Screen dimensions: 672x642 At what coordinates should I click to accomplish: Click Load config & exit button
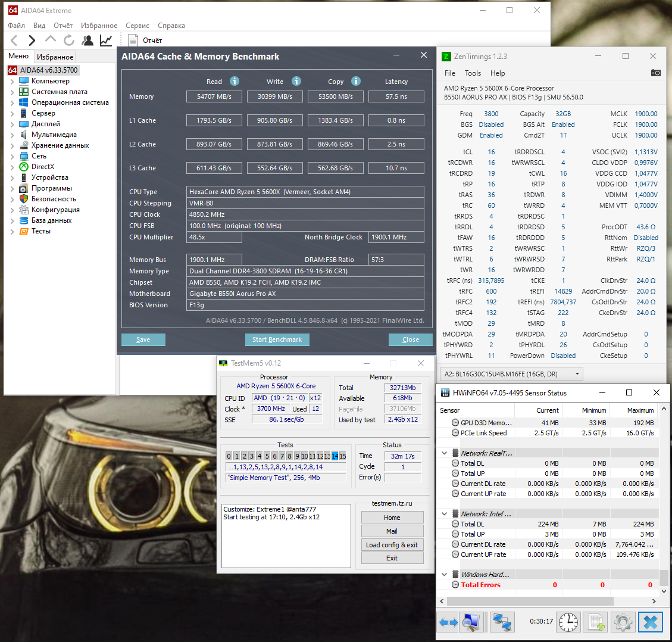[x=392, y=545]
